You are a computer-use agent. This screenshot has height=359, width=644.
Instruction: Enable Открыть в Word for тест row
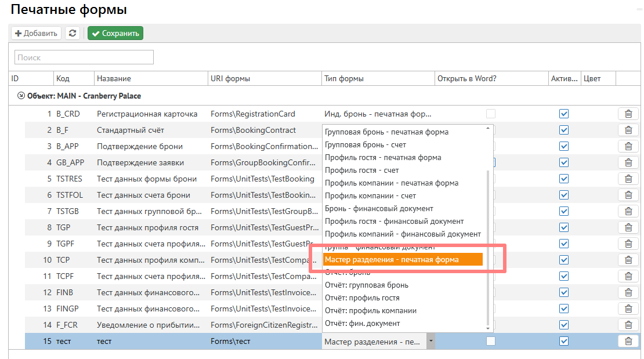click(x=491, y=341)
